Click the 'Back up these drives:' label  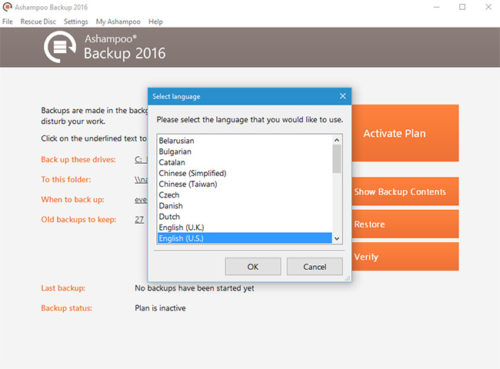pos(78,160)
